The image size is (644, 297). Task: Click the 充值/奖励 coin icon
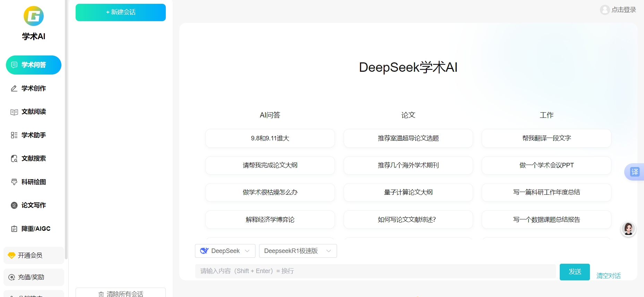pyautogui.click(x=11, y=277)
